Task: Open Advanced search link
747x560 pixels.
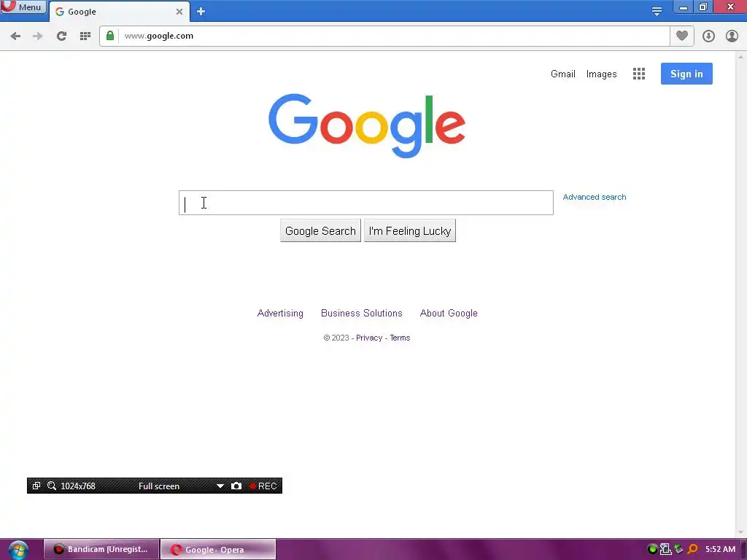Action: (594, 197)
